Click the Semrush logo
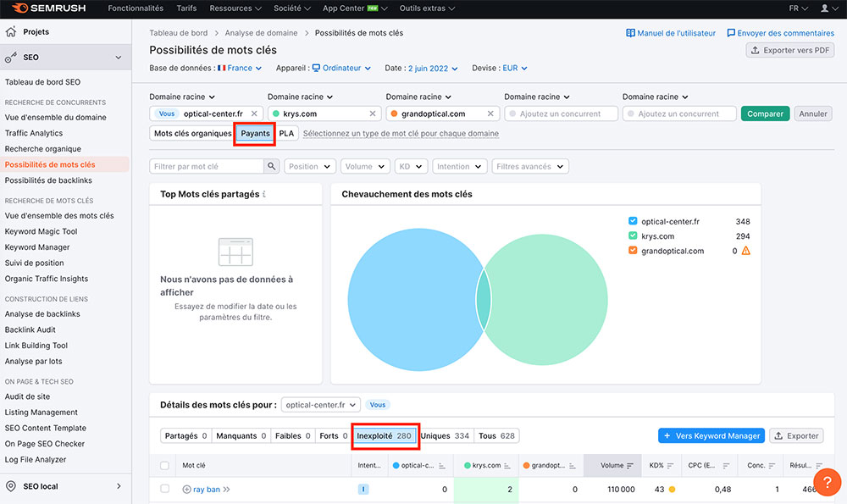This screenshot has width=847, height=504. coord(48,8)
